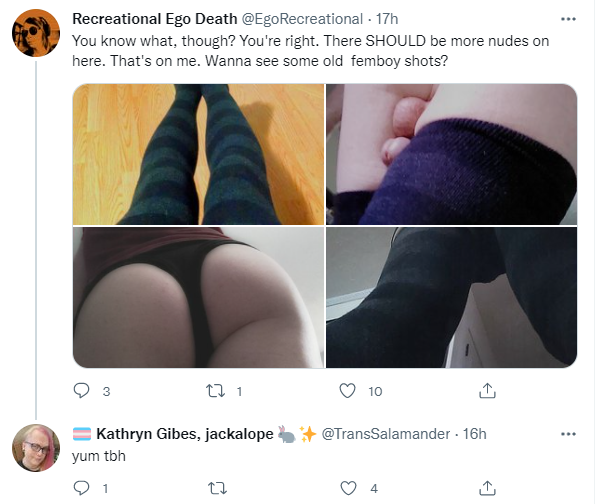
Task: Retweet the 'yum tbh' reply
Action: coord(217,488)
